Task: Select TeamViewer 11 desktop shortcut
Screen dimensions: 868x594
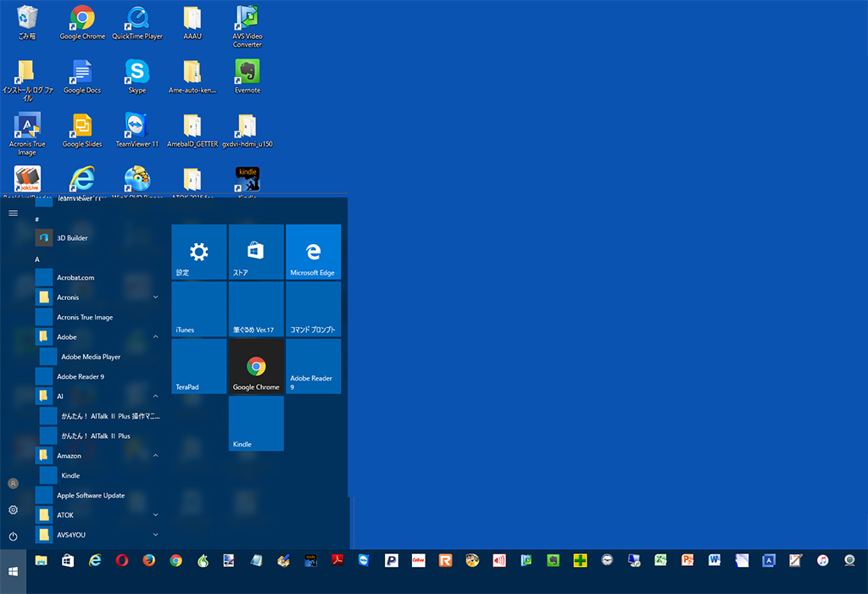Action: coord(137,130)
